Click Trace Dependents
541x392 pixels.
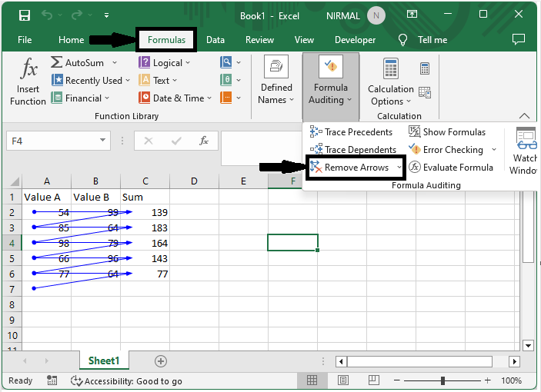(353, 149)
